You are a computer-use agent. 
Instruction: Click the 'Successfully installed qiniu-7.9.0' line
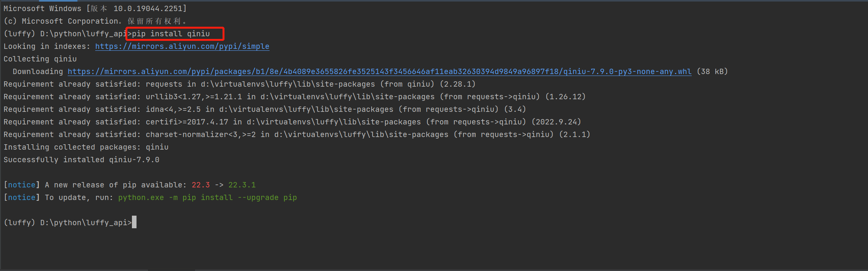tap(81, 160)
